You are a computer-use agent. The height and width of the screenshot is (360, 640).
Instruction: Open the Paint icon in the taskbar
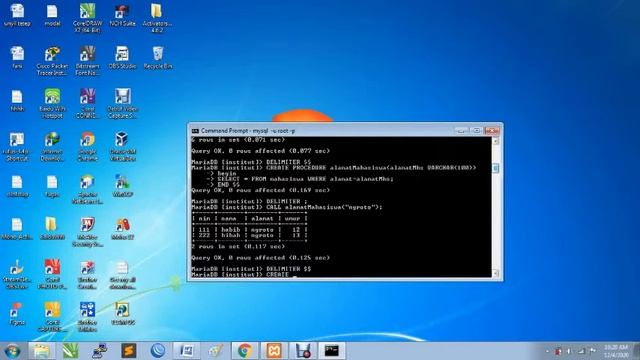216,351
